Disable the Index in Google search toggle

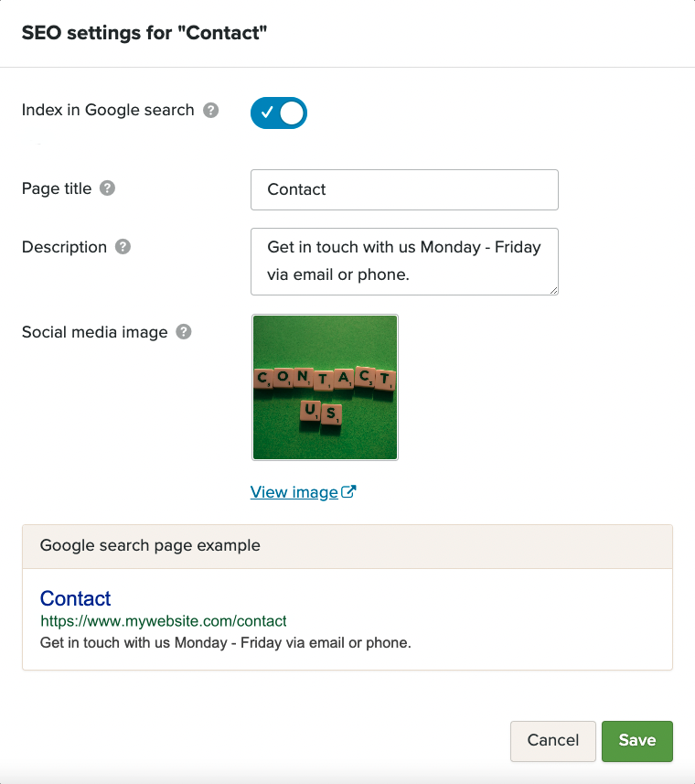click(279, 113)
